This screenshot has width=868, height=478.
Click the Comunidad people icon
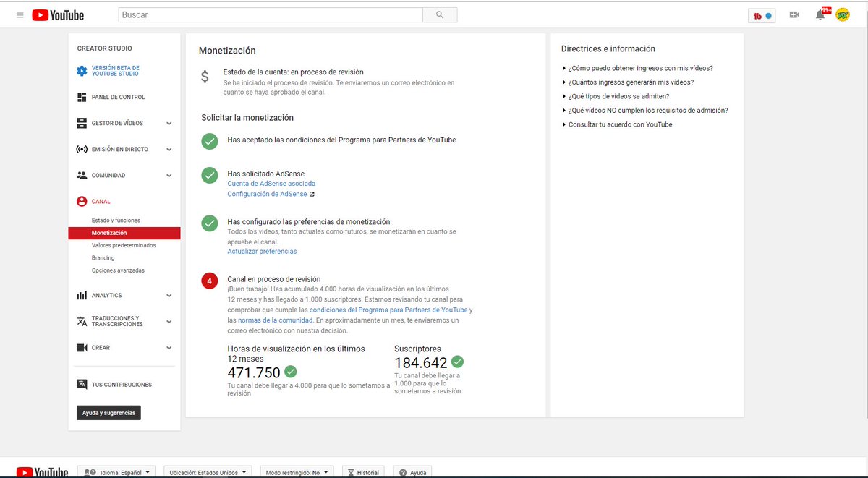tap(82, 176)
